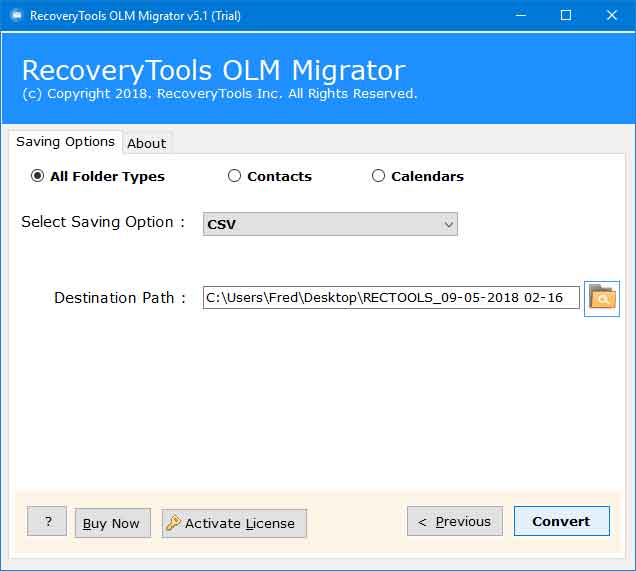Click into the Destination Path field
The image size is (636, 571).
pyautogui.click(x=391, y=298)
